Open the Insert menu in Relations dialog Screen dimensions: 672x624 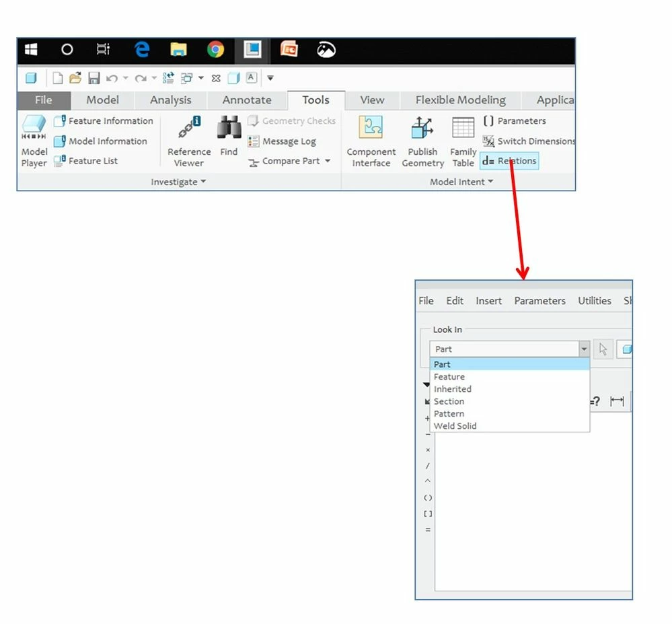coord(488,301)
